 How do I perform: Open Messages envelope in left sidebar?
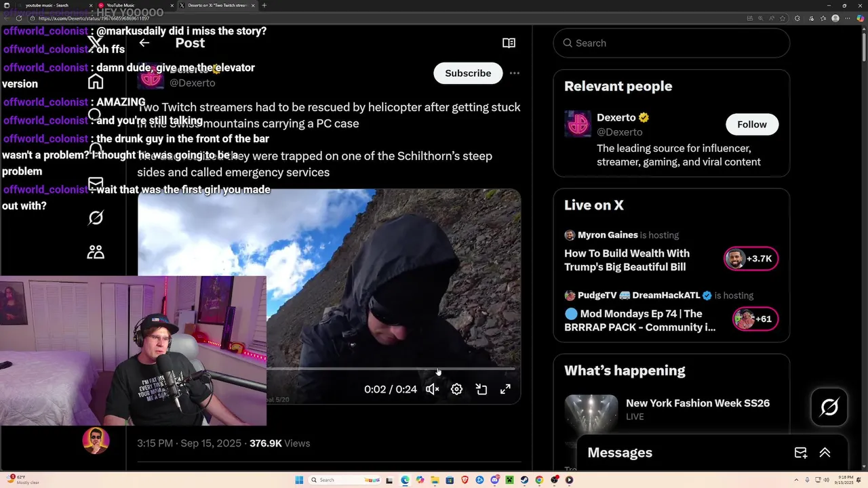pyautogui.click(x=96, y=184)
